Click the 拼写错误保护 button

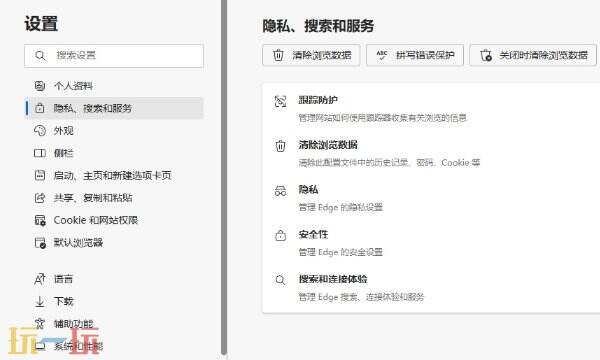[x=415, y=55]
